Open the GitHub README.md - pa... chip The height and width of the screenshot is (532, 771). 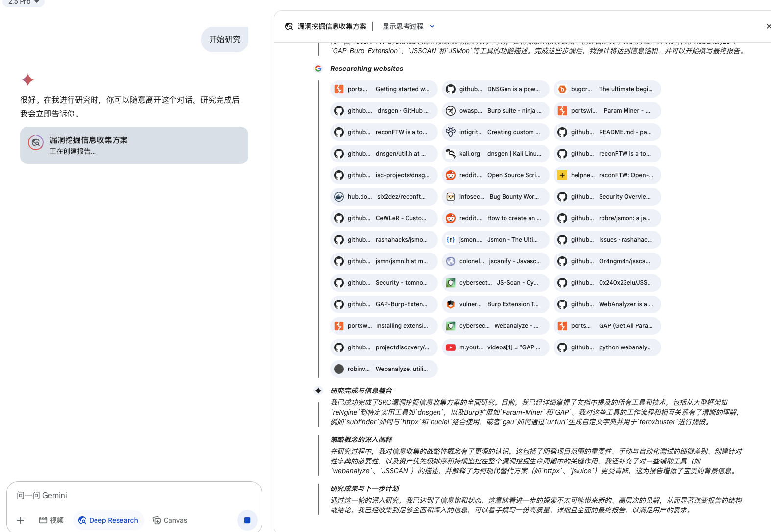point(607,132)
